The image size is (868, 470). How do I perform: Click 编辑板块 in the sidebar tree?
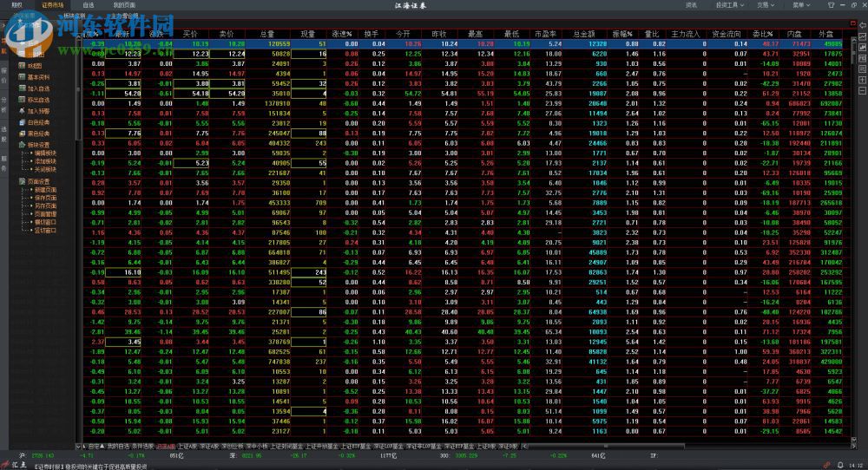45,153
